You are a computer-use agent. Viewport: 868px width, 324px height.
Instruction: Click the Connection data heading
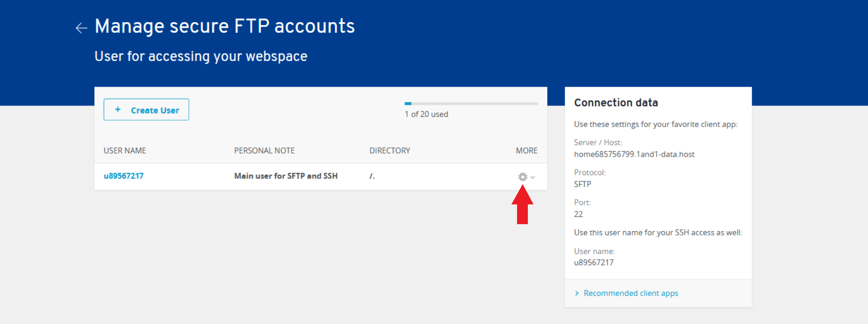[x=616, y=103]
